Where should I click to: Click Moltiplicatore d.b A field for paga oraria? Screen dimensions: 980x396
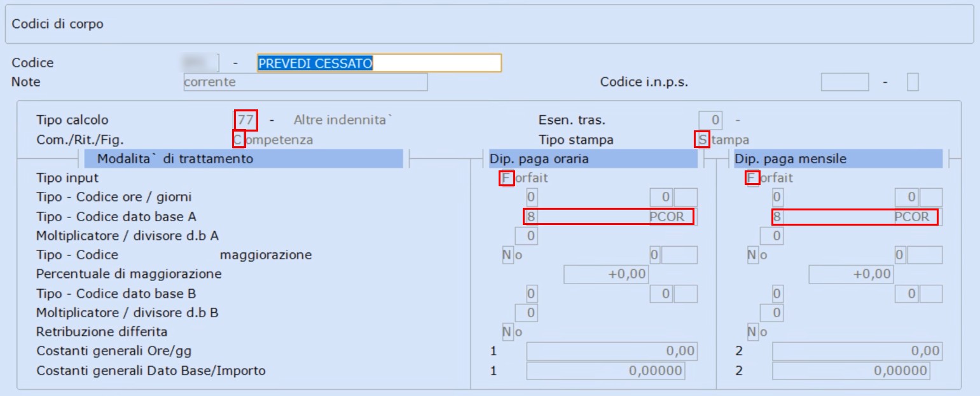pyautogui.click(x=526, y=236)
